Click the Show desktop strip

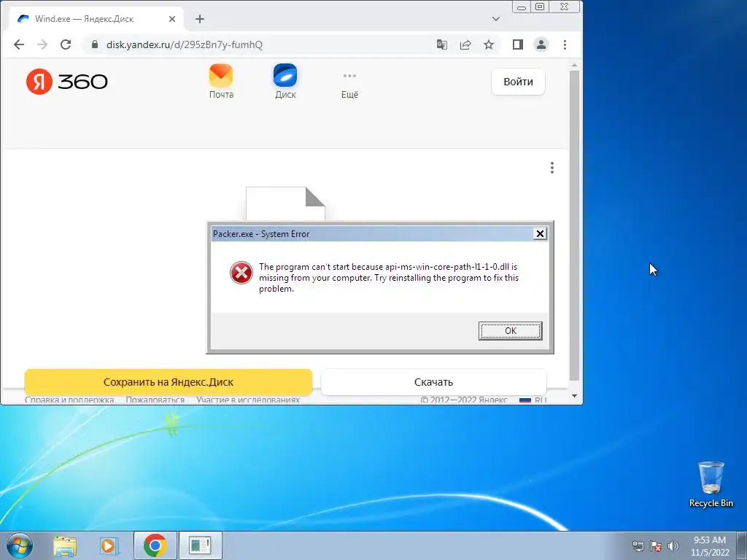click(x=742, y=545)
